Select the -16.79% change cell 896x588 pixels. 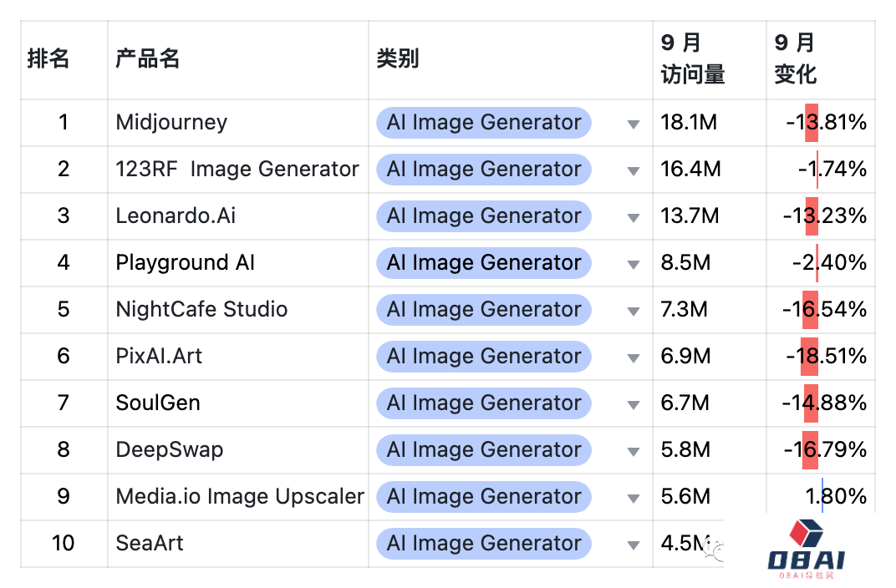click(x=821, y=450)
